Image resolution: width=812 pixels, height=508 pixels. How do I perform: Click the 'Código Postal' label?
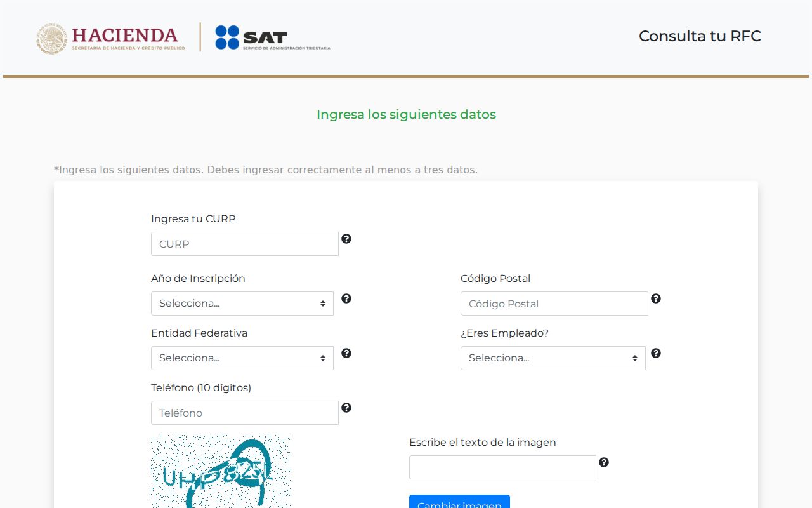tap(495, 278)
